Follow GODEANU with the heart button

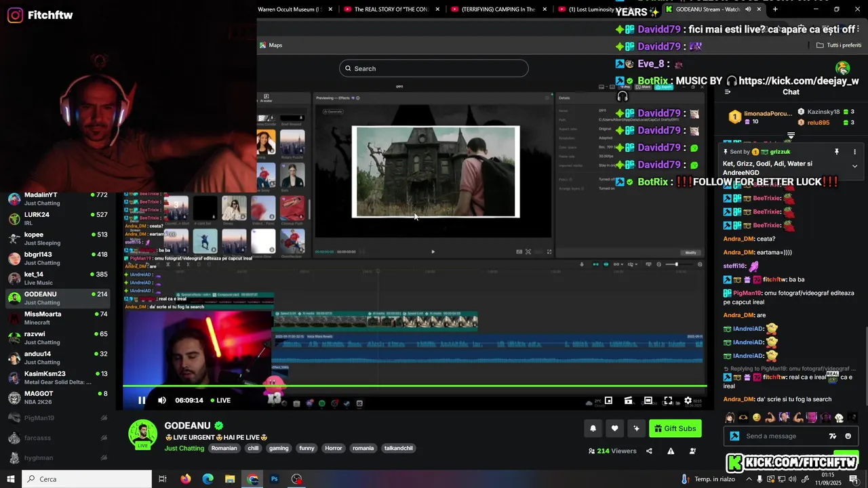[615, 428]
